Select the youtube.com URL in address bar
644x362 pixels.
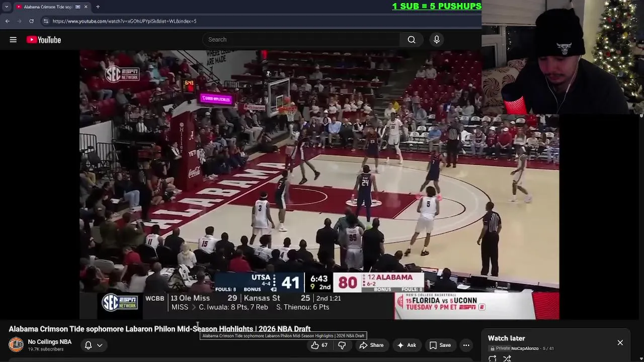click(124, 21)
